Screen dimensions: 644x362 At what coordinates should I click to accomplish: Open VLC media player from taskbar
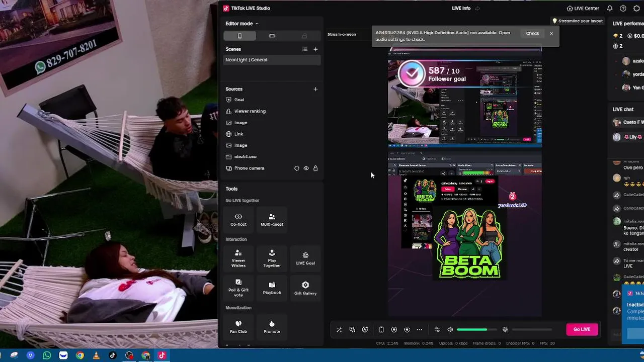(96, 355)
